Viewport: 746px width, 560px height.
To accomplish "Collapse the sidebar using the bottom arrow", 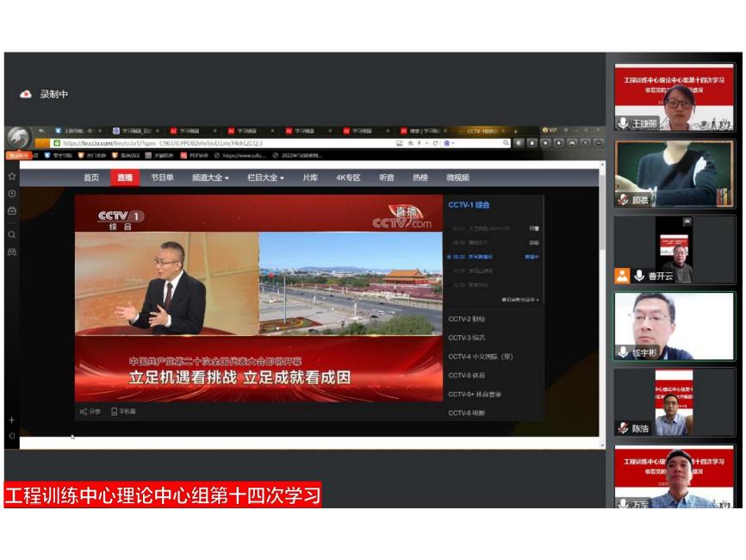I will point(12,436).
